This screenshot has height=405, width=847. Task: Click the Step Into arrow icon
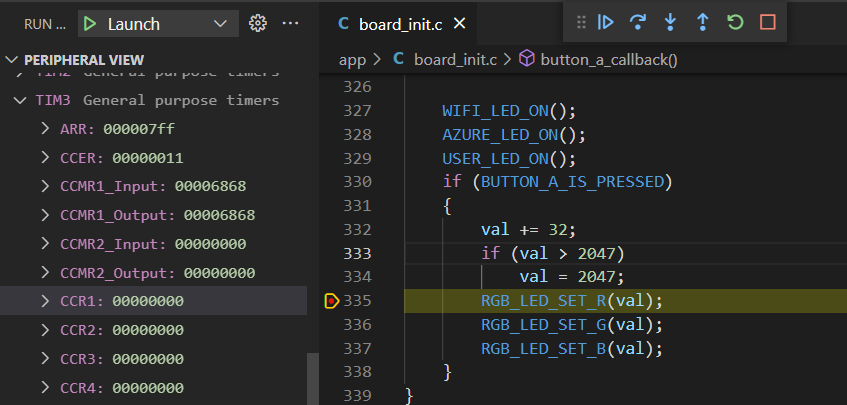click(670, 22)
